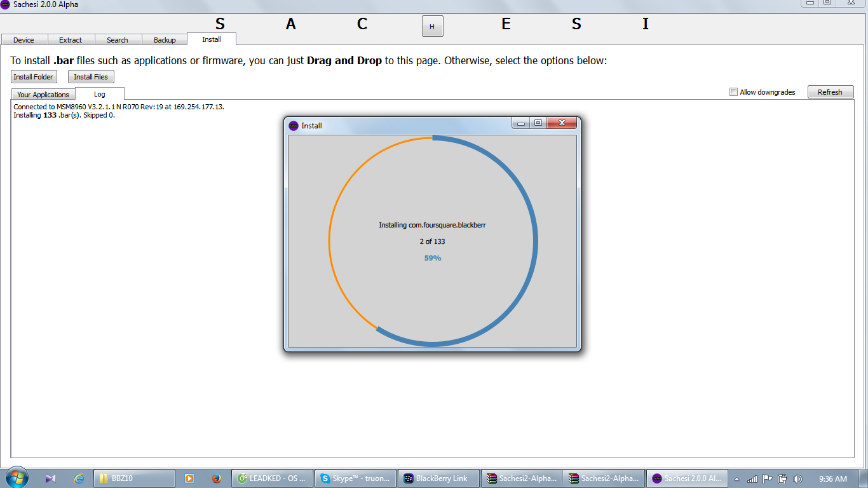Click the Install Files button
The height and width of the screenshot is (488, 868).
91,77
